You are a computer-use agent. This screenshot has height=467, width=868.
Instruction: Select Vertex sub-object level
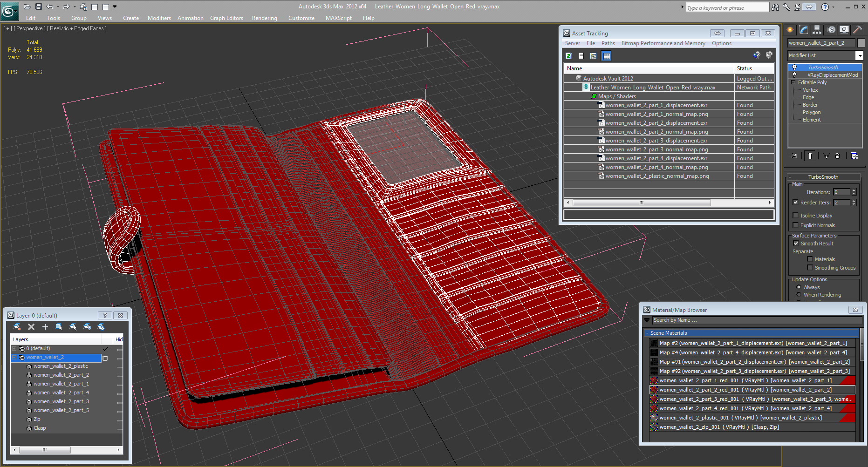[810, 90]
